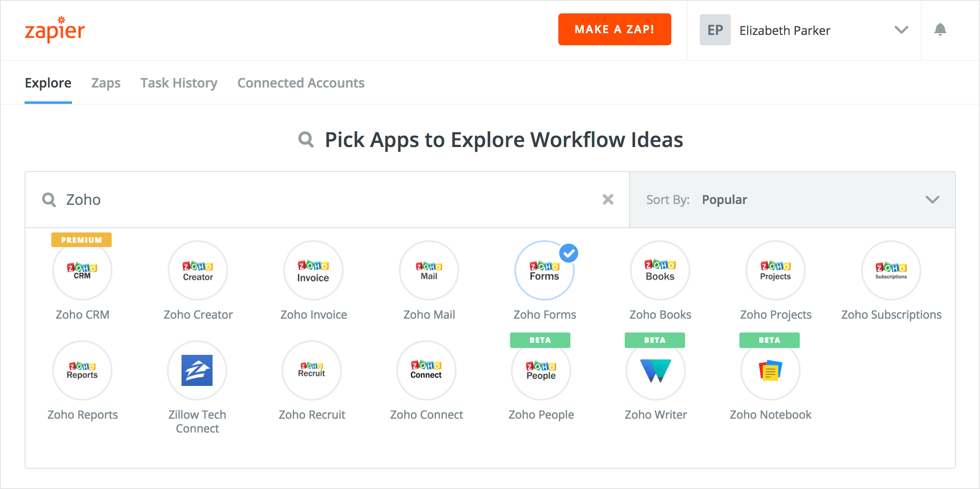Select the Zoho Mail app icon

pyautogui.click(x=429, y=270)
